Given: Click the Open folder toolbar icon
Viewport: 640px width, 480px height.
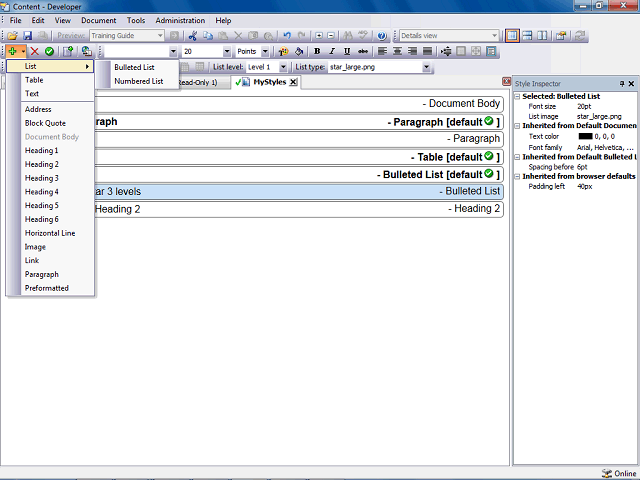Looking at the screenshot, I should click(12, 36).
